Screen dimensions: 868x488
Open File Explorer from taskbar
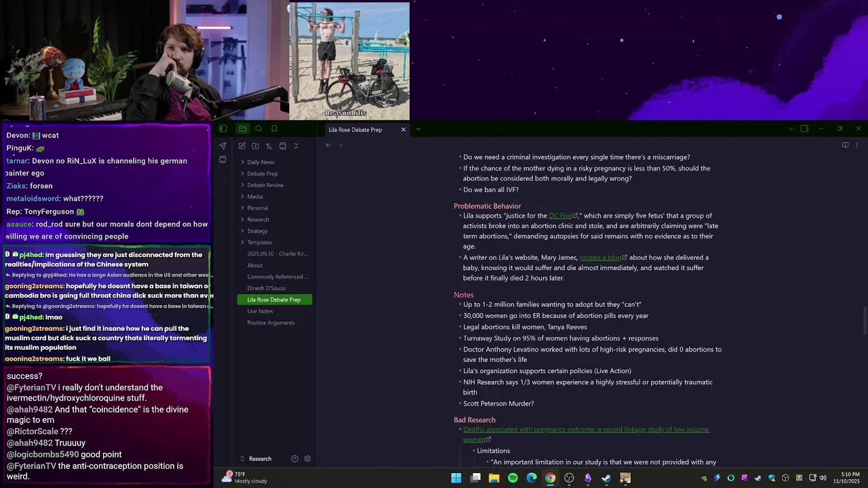tap(494, 478)
